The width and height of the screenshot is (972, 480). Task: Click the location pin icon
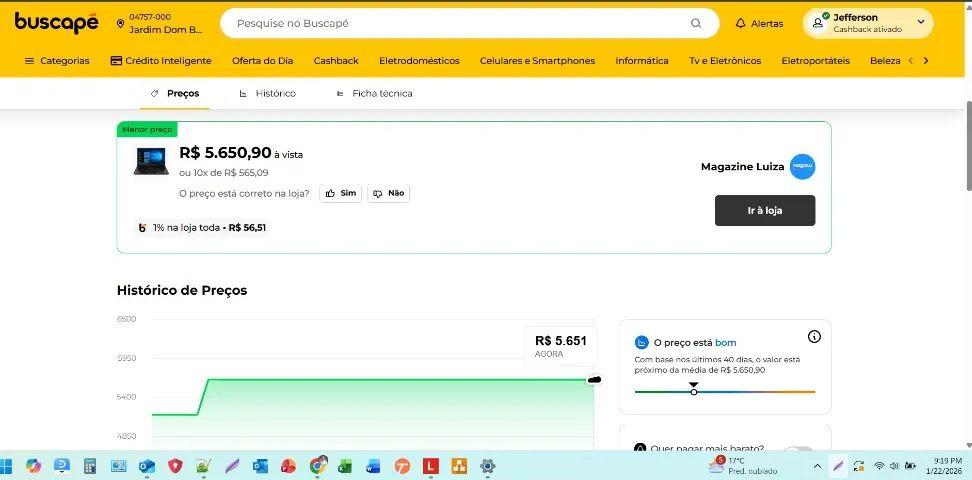pos(120,24)
